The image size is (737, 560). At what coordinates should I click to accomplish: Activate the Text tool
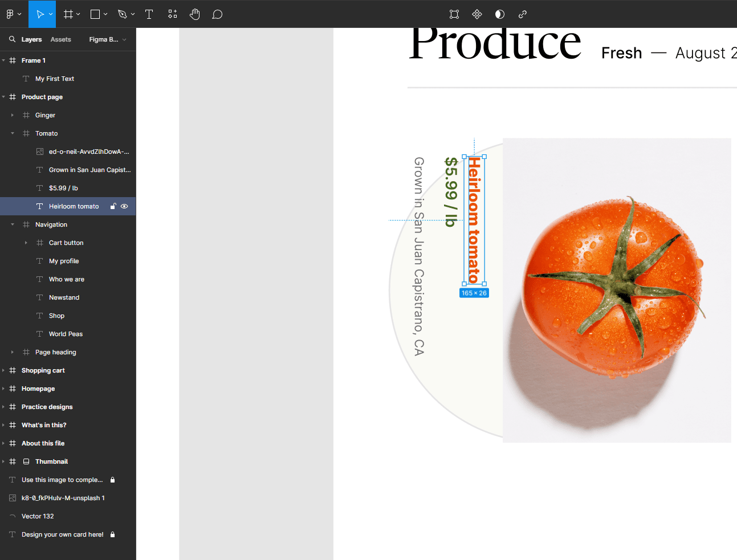tap(149, 14)
